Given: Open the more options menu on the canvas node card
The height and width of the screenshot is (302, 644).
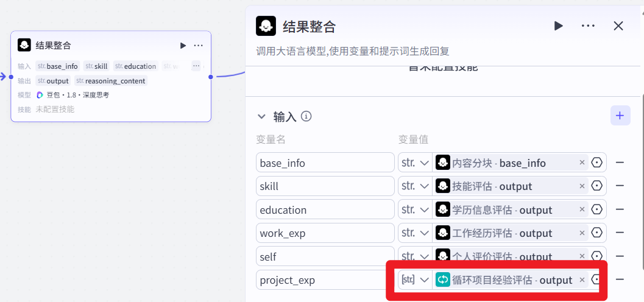Looking at the screenshot, I should coord(199,46).
